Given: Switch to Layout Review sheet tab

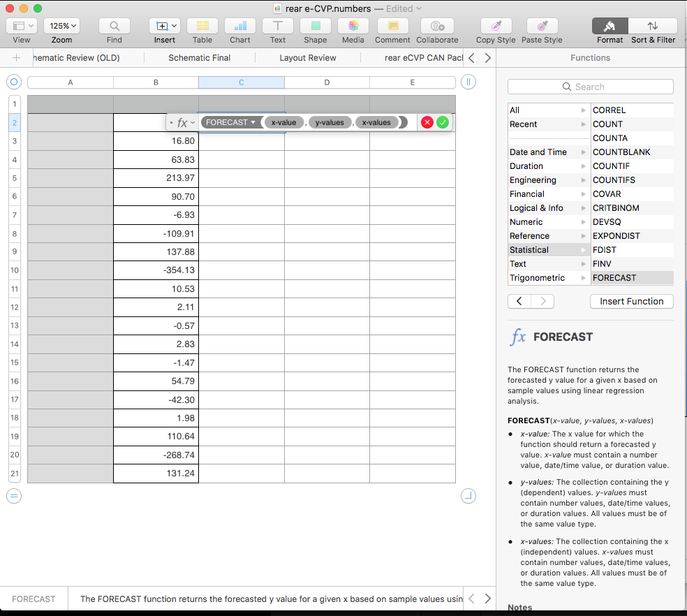Looking at the screenshot, I should point(308,58).
